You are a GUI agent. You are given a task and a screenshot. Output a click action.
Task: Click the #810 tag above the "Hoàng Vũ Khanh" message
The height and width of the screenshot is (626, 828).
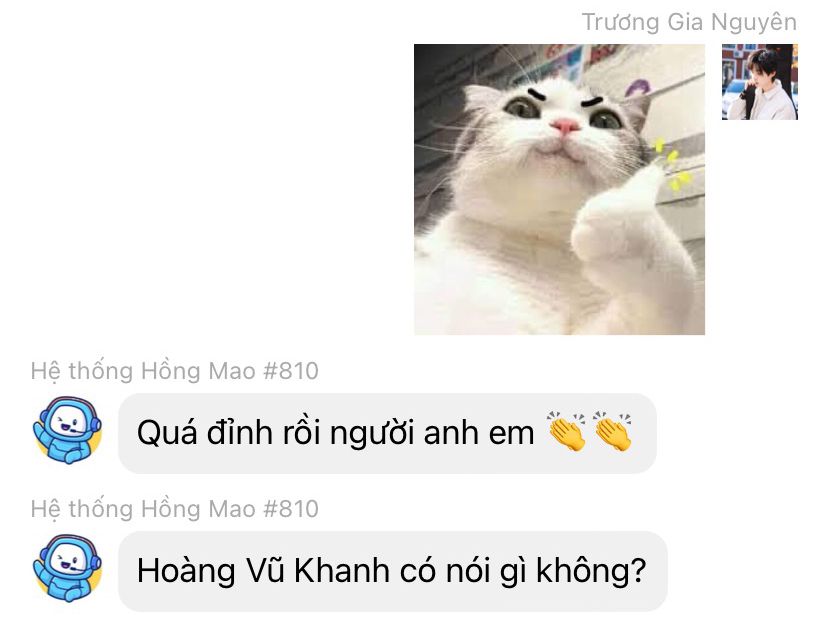coord(291,509)
